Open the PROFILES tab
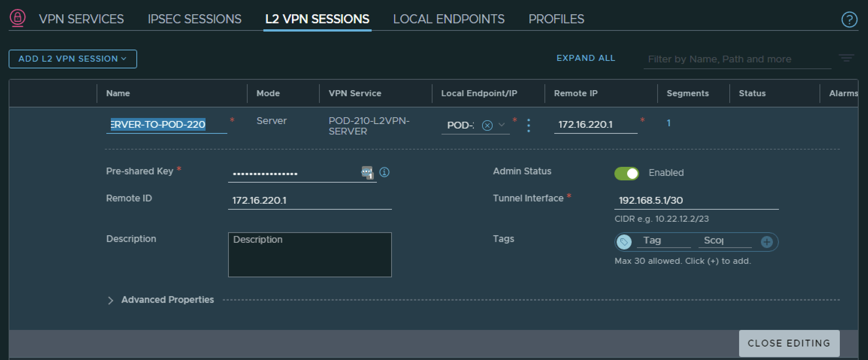Viewport: 868px width, 360px height. tap(556, 19)
